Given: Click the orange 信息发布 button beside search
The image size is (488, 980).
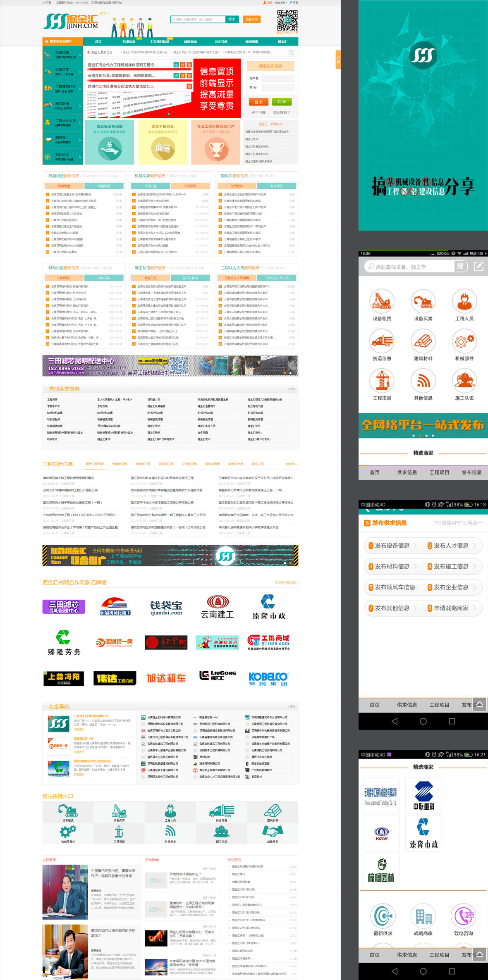Looking at the screenshot, I should point(251,19).
